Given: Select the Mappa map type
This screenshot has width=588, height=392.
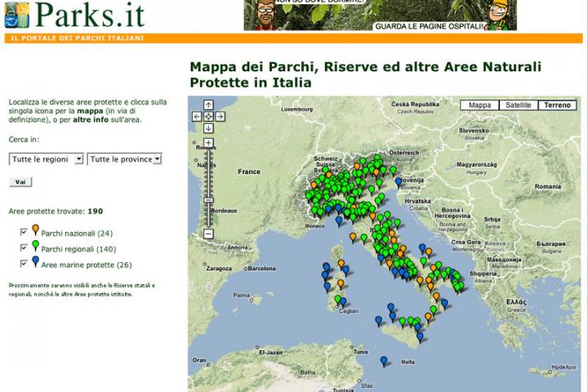Looking at the screenshot, I should tap(479, 105).
